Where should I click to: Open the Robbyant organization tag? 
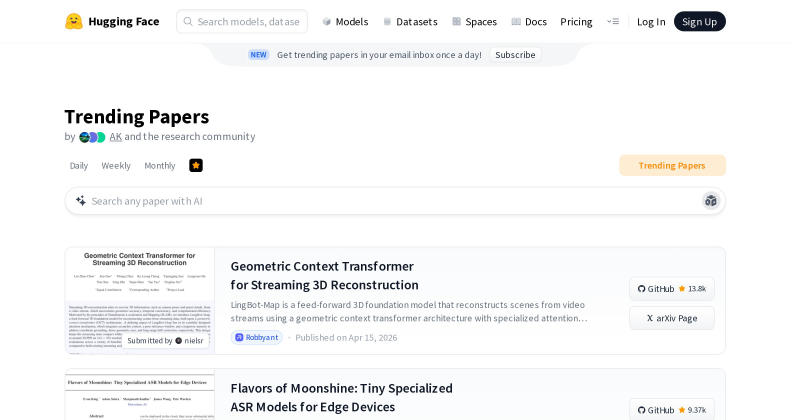click(257, 337)
